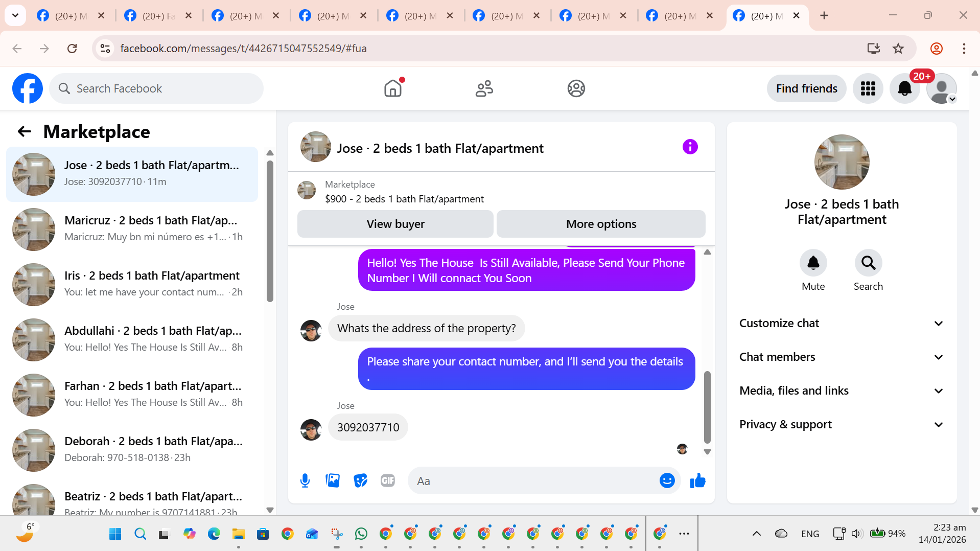Open the Abdullahi conversation
The height and width of the screenshot is (551, 980).
[132, 340]
